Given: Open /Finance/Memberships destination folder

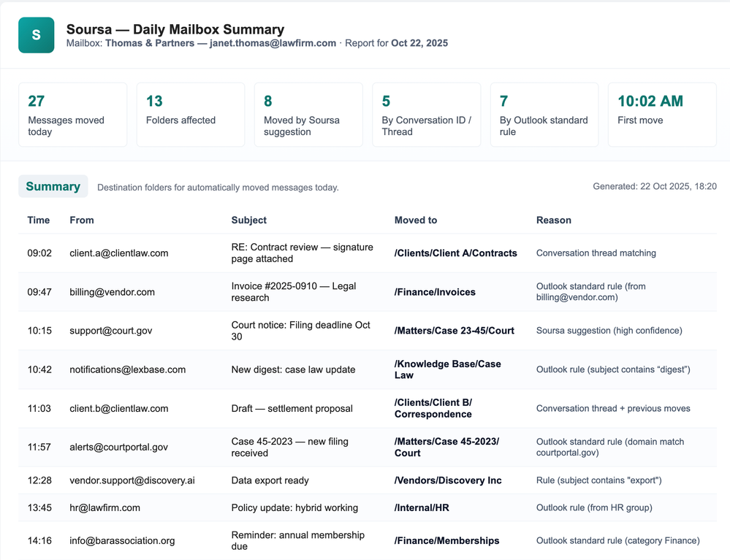Looking at the screenshot, I should coord(447,541).
